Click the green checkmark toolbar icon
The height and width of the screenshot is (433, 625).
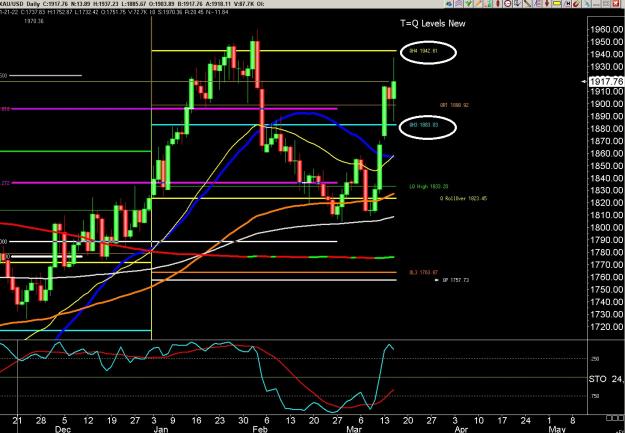pyautogui.click(x=468, y=4)
